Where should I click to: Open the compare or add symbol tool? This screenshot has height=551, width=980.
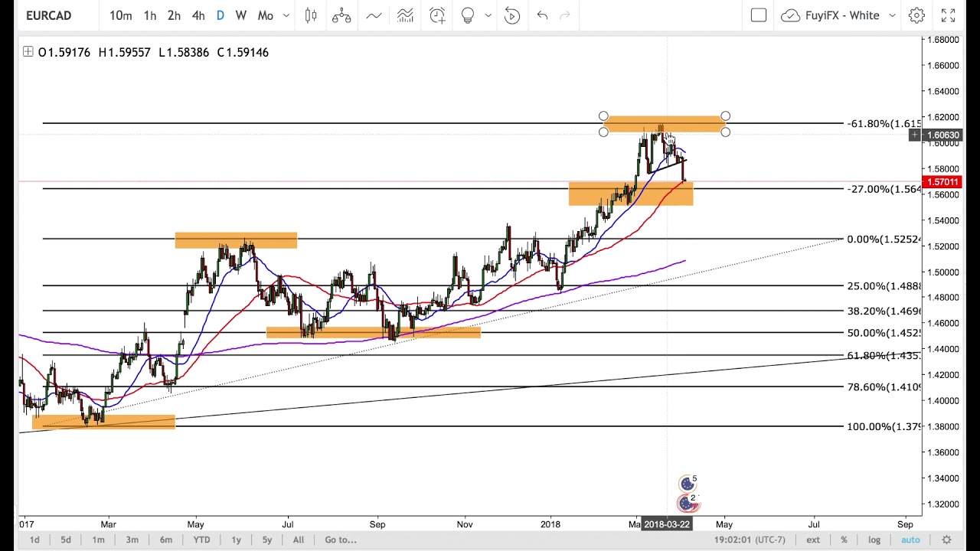click(341, 15)
